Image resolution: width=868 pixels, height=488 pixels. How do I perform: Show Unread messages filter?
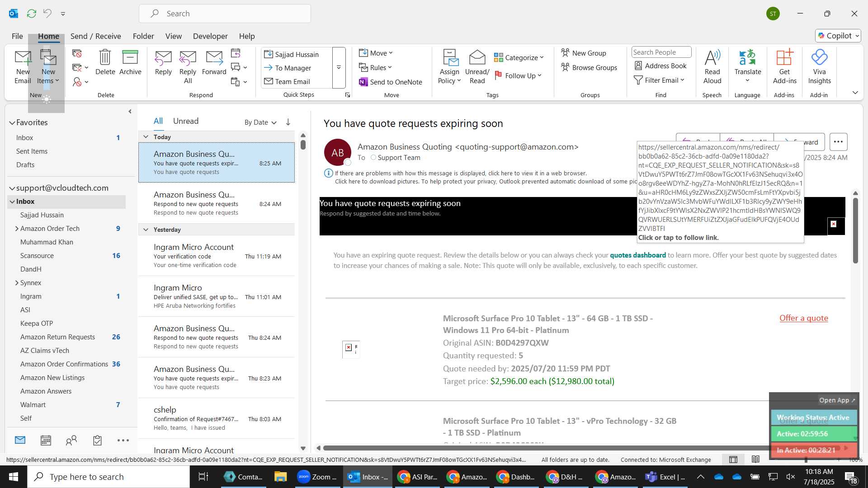(x=186, y=121)
